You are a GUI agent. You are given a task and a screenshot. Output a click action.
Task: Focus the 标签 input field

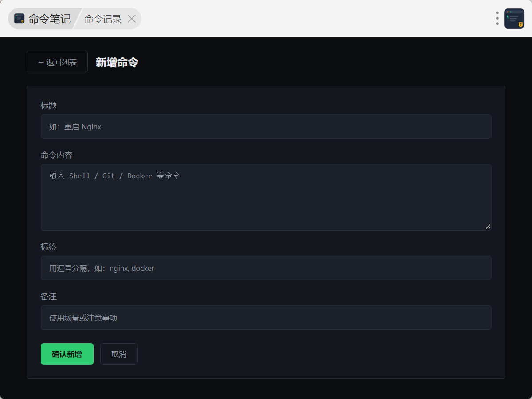point(266,268)
